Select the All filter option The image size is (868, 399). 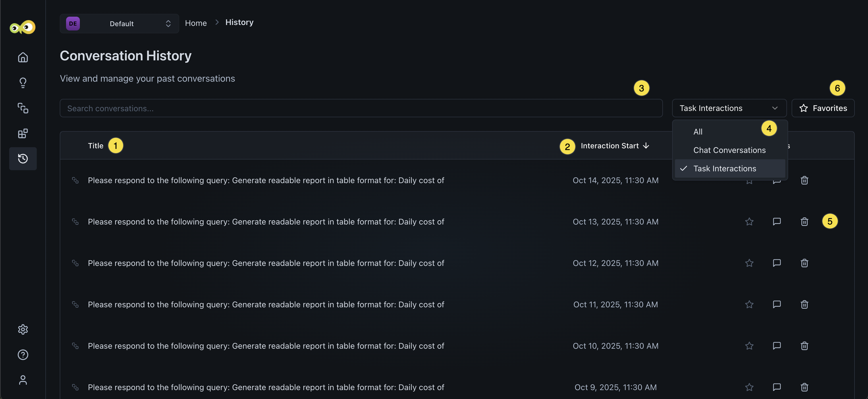pos(698,132)
